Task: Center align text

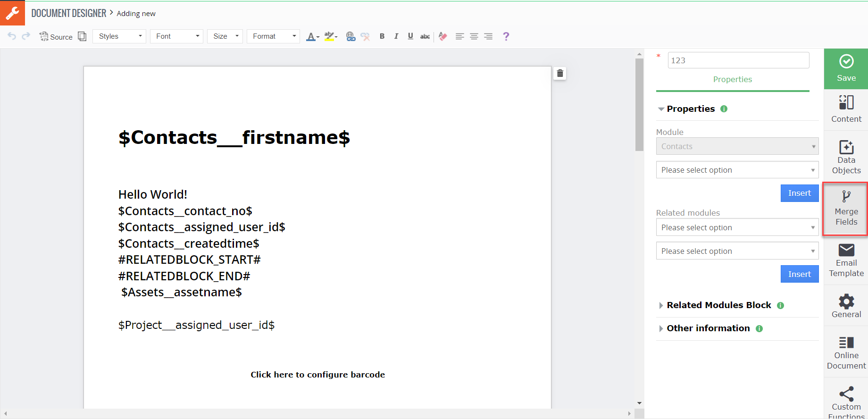Action: point(474,36)
